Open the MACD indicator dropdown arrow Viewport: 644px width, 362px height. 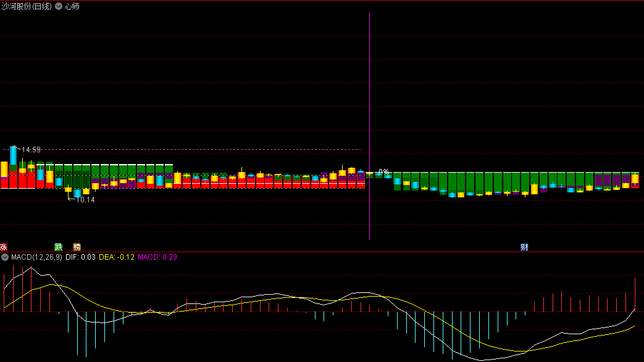coord(5,257)
